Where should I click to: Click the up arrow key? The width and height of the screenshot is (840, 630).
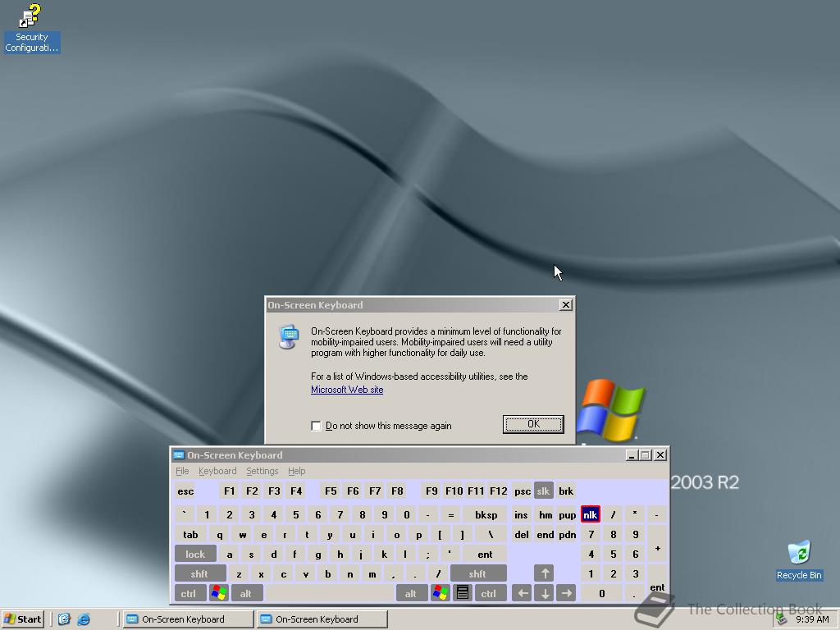(545, 573)
